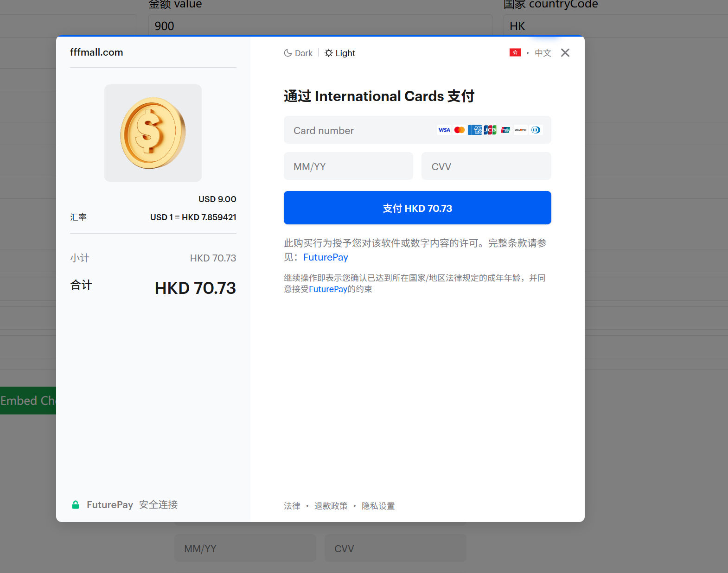The width and height of the screenshot is (728, 573).
Task: Open Hong Kong flag region selector
Action: click(x=515, y=52)
